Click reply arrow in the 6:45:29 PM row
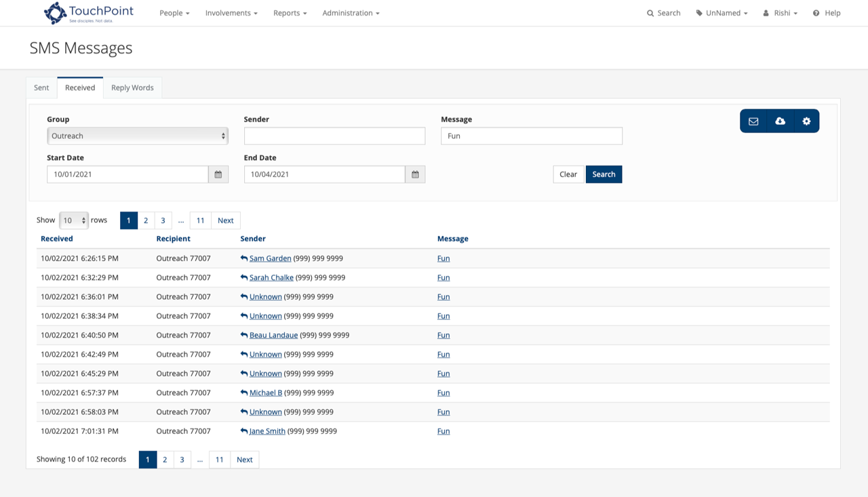Image resolution: width=868 pixels, height=497 pixels. pyautogui.click(x=244, y=374)
